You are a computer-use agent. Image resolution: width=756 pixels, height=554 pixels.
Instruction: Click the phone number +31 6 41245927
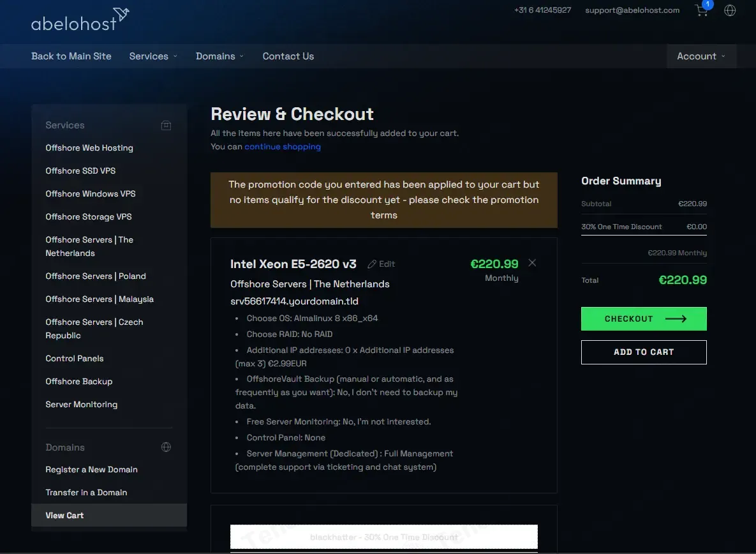tap(542, 10)
